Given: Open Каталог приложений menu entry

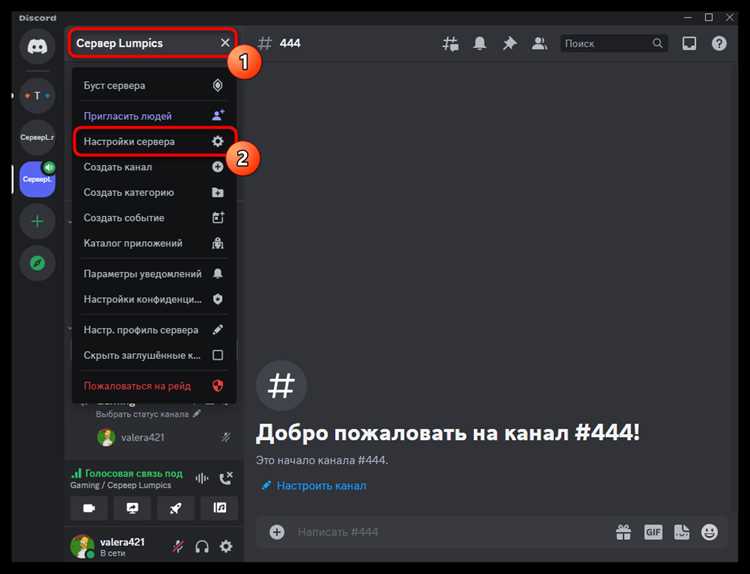Looking at the screenshot, I should [154, 243].
